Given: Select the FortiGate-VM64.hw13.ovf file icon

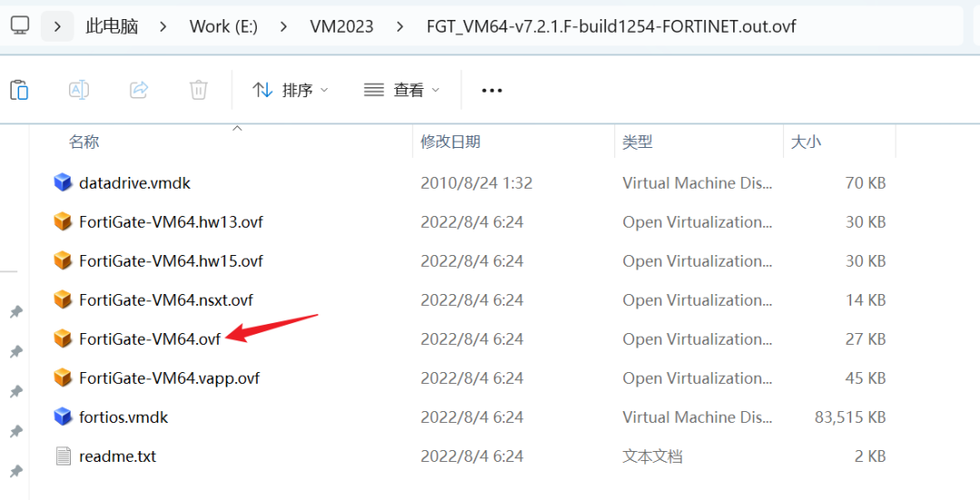Looking at the screenshot, I should point(63,222).
